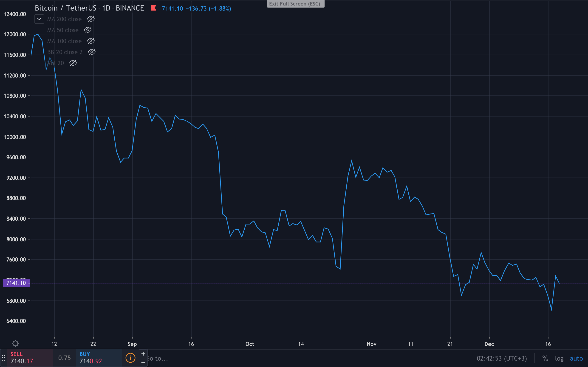Image resolution: width=588 pixels, height=367 pixels.
Task: Switch to log scale
Action: (x=559, y=358)
